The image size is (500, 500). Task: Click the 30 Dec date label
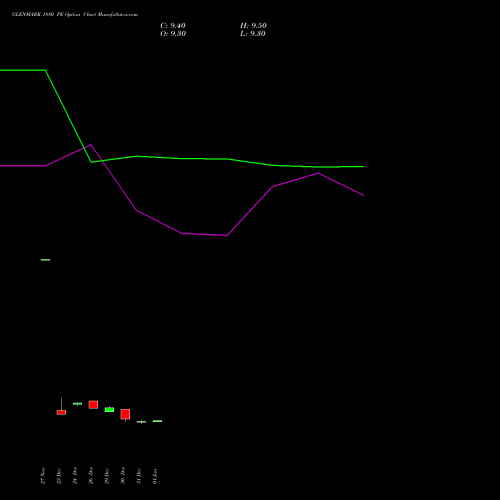(x=123, y=475)
